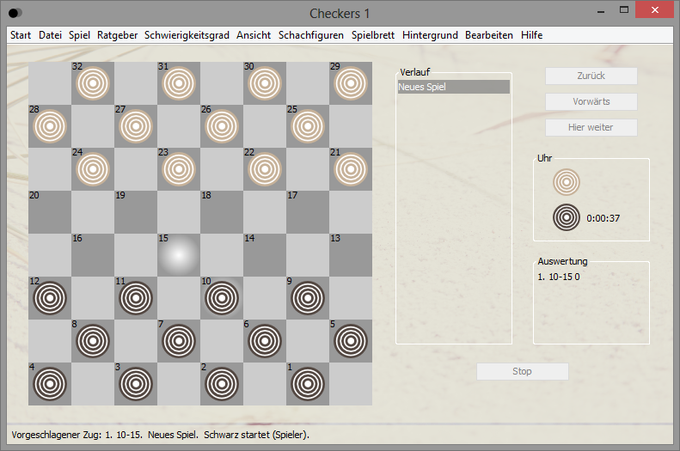Click the white checker on square 24
Screen dimensions: 680x451
[x=93, y=170]
